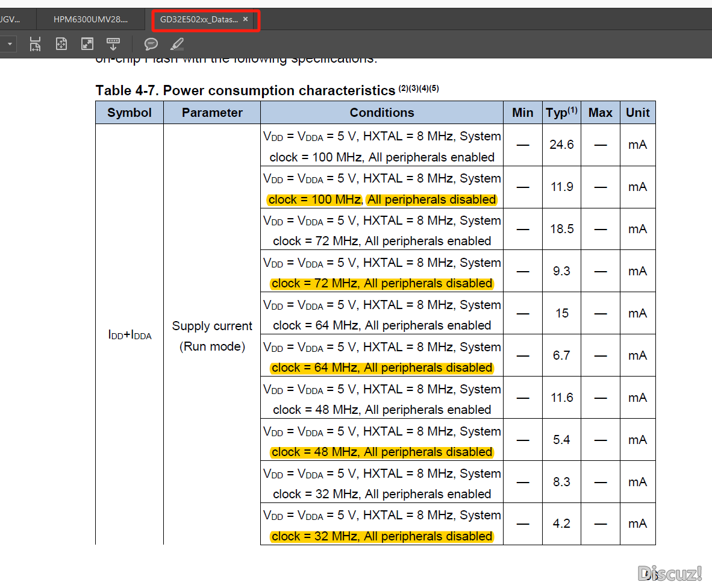Click the Min column header

tap(523, 113)
